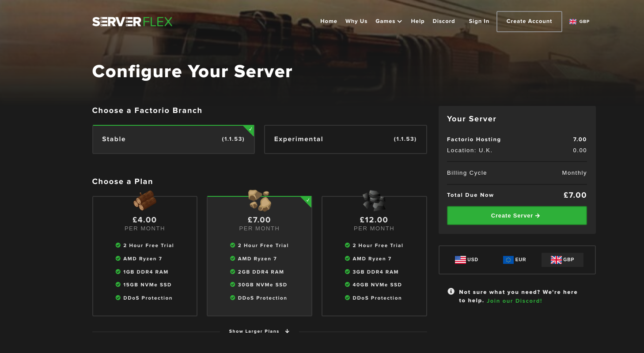
Task: Click Sign In in the header
Action: (479, 21)
